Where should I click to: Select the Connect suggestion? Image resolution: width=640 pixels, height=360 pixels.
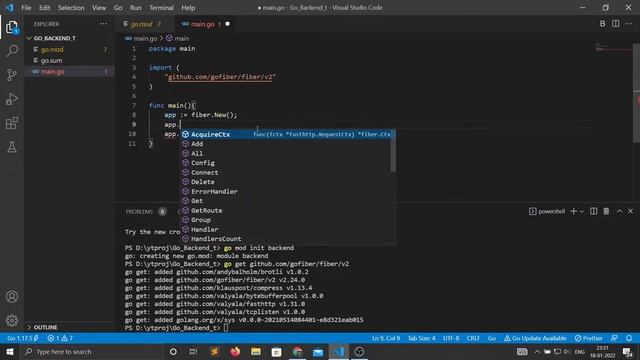286,172
